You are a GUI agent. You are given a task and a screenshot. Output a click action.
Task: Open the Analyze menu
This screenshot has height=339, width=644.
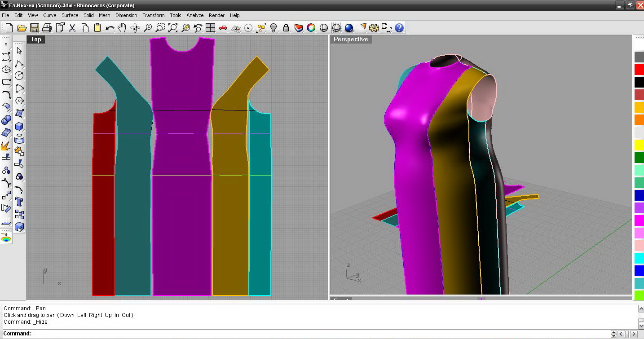click(x=195, y=15)
